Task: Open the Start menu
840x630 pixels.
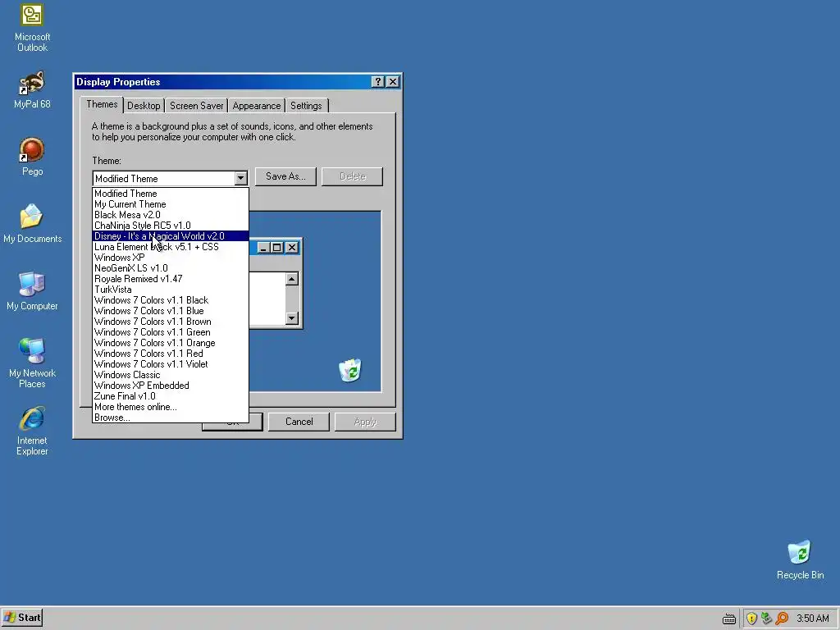Action: 22,618
